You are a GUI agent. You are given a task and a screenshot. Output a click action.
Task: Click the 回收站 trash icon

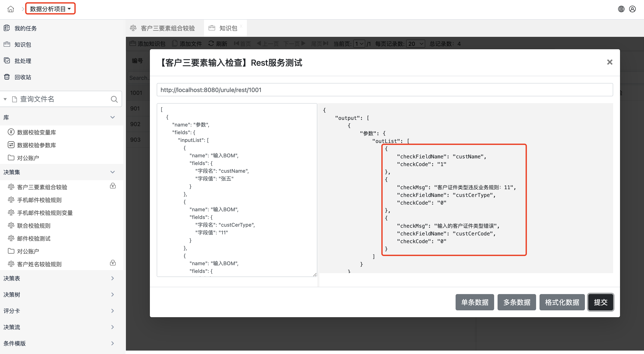tap(7, 77)
